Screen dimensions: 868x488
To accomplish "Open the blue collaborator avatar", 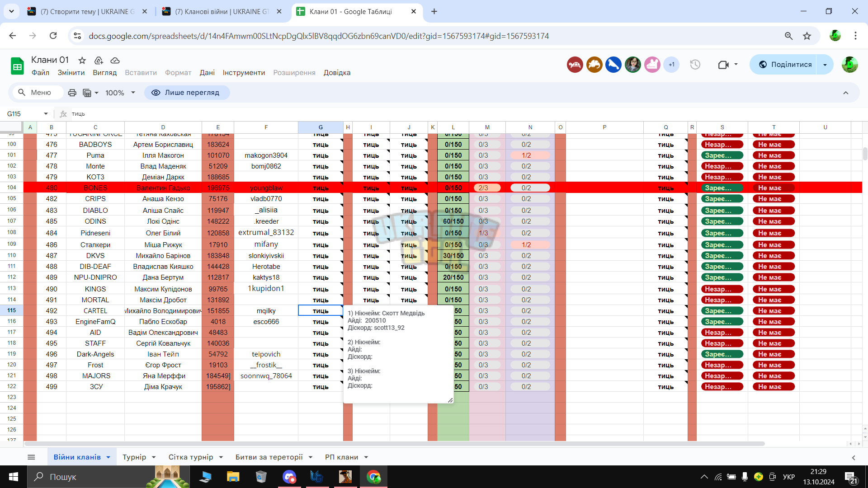I will click(x=613, y=65).
